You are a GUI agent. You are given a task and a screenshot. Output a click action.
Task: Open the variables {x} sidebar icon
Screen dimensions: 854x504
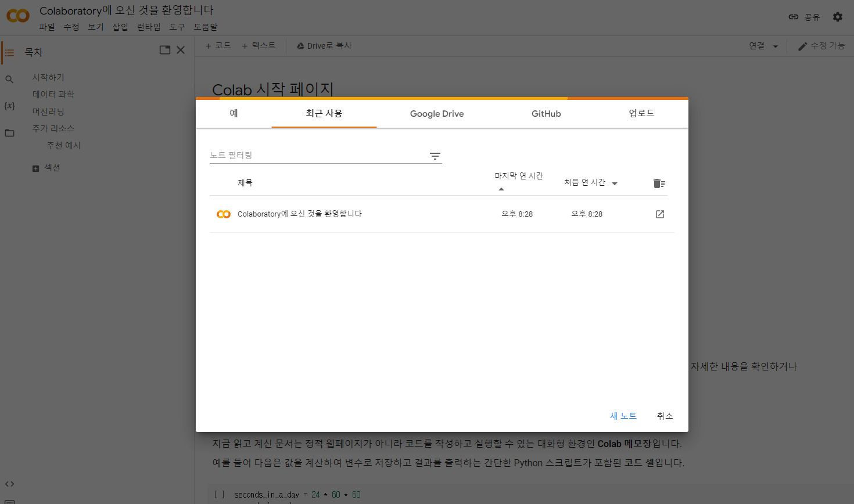[x=9, y=106]
